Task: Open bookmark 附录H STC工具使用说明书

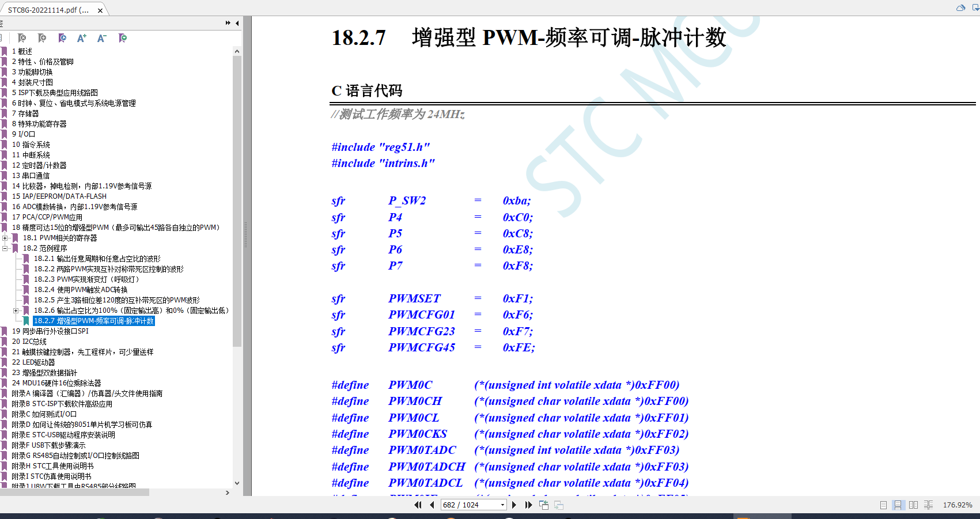Action: [x=52, y=466]
